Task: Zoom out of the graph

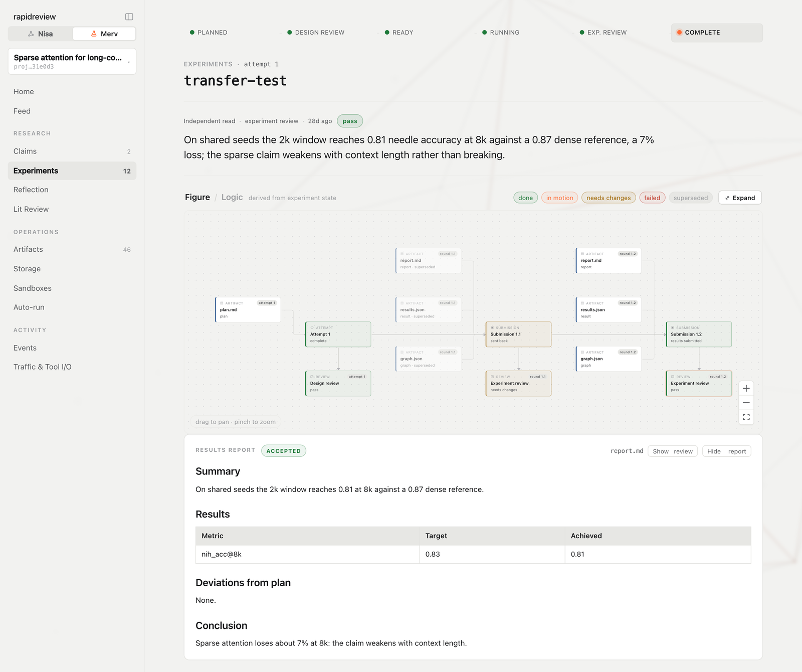Action: point(746,403)
